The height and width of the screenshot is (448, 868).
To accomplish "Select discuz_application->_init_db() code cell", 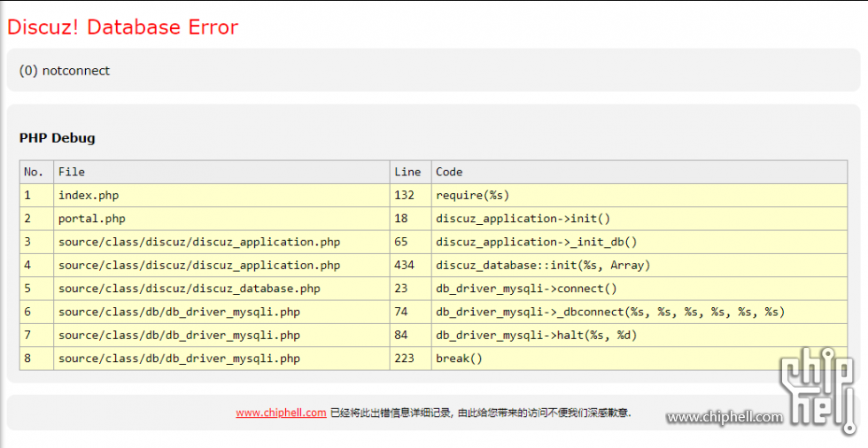I will tap(639, 242).
